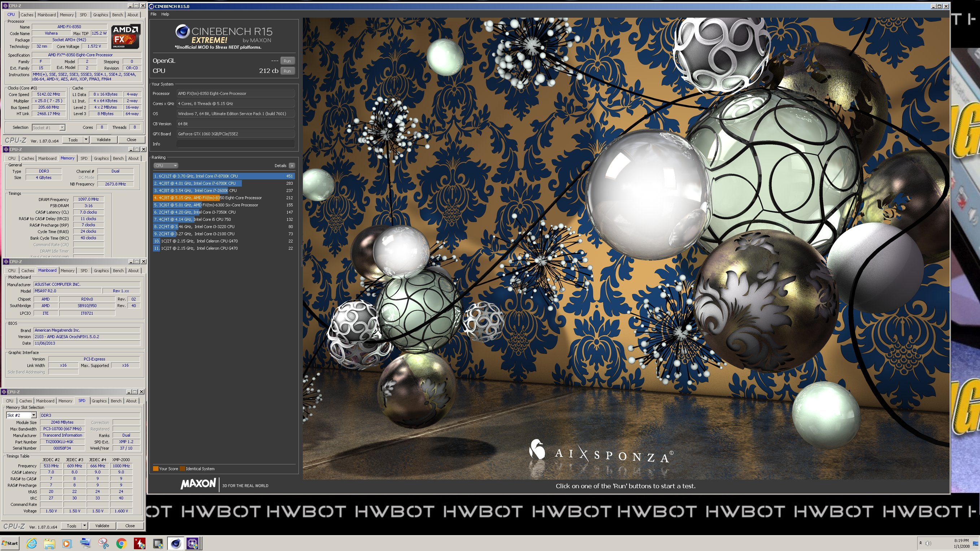Select the i7-6700K ranking entry
The height and width of the screenshot is (551, 980).
coord(224,183)
